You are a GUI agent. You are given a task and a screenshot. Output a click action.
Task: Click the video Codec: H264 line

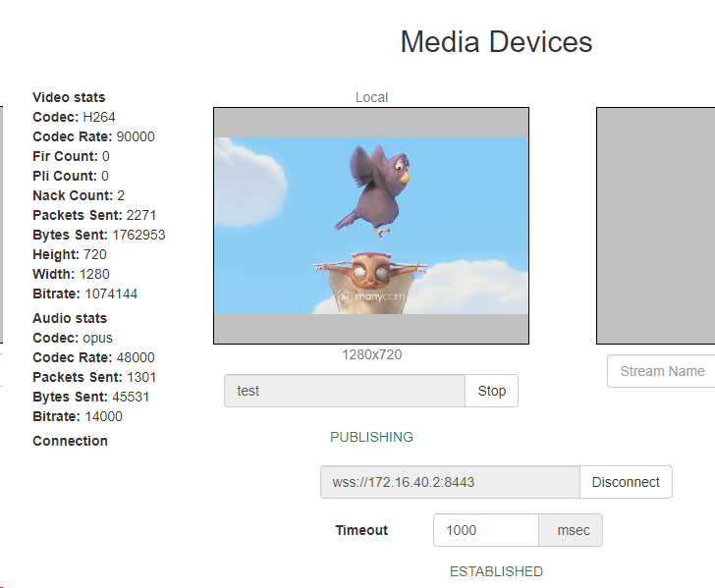(x=74, y=117)
